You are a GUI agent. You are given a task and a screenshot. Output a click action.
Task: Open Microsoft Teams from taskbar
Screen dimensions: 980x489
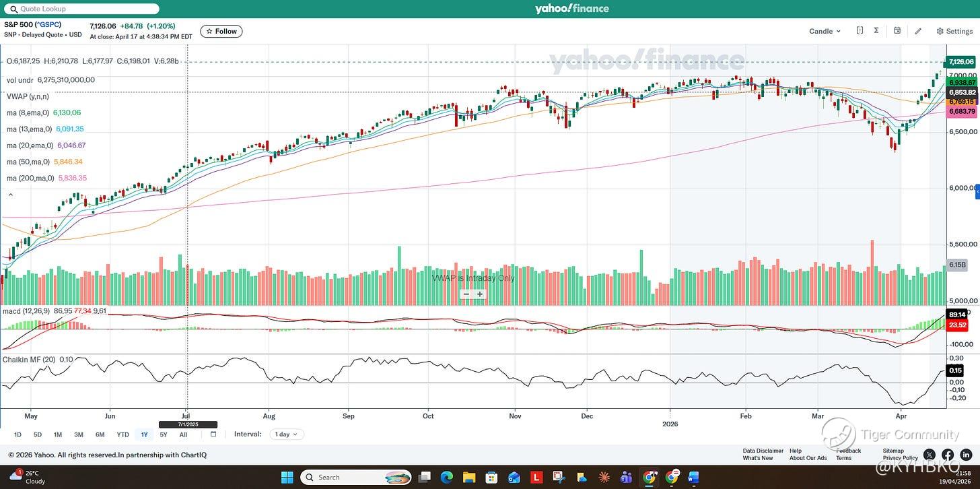pyautogui.click(x=627, y=478)
